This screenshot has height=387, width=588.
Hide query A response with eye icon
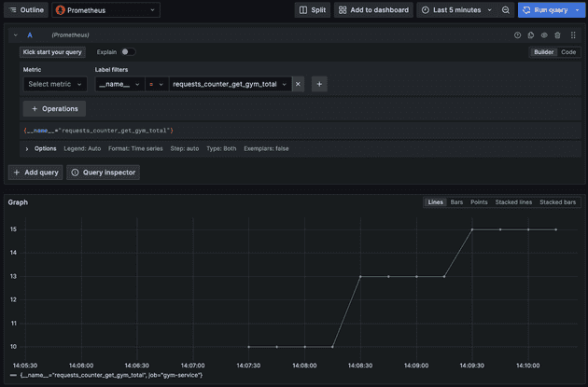click(x=545, y=35)
